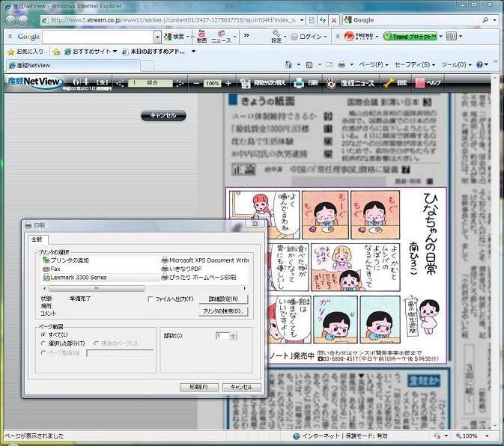Open セーフティ(S) menu
The width and height of the screenshot is (504, 446).
click(x=415, y=64)
